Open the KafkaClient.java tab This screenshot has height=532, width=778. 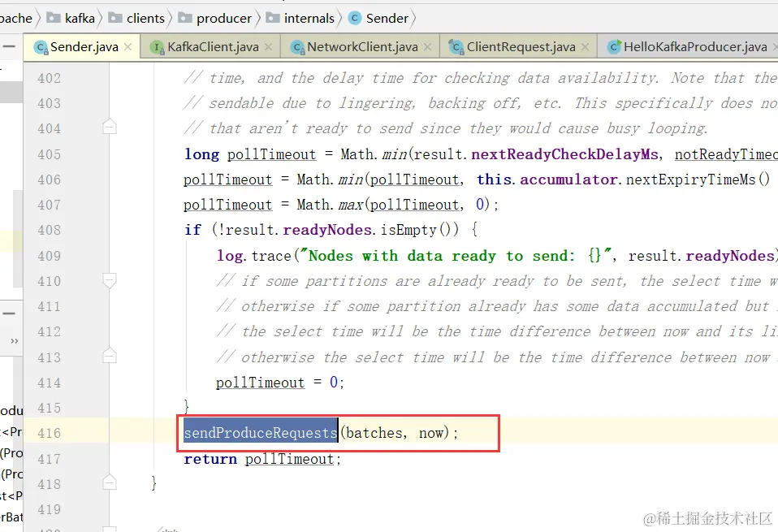211,47
